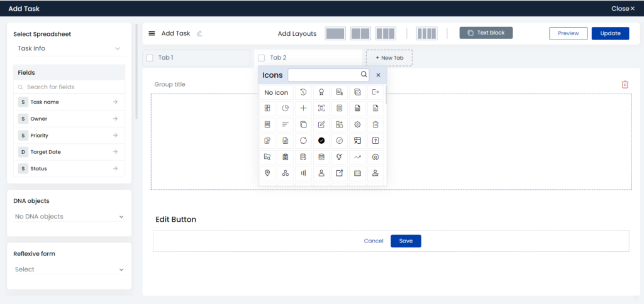Choose the pie chart icon
This screenshot has width=644, height=304.
point(285,108)
